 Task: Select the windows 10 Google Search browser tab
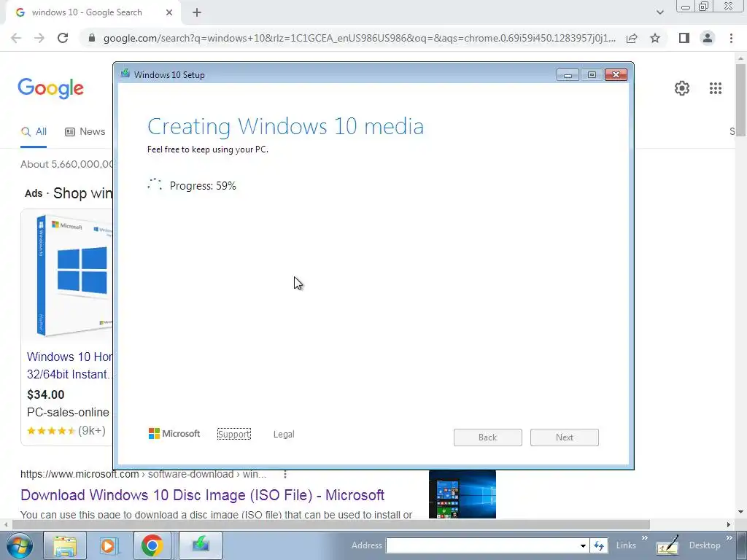(x=93, y=12)
